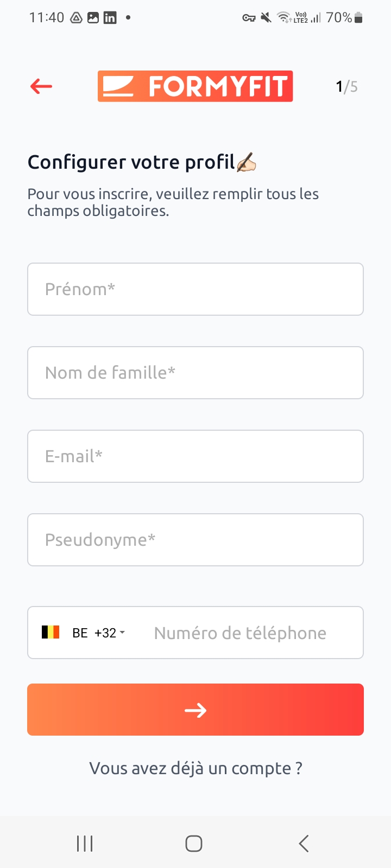Tap the VPN key icon in status bar
This screenshot has height=868, width=391.
249,18
